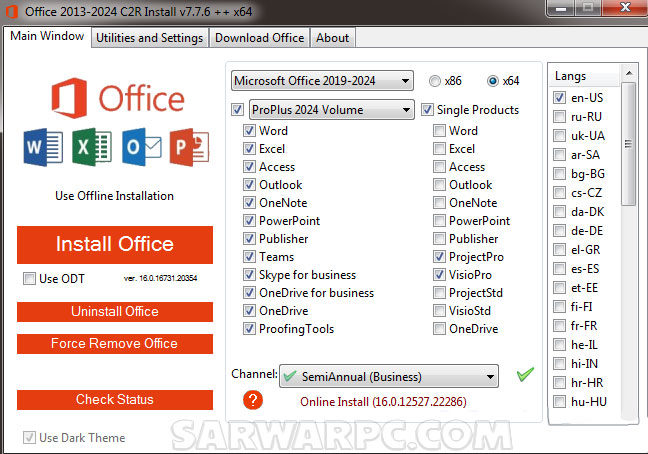Image resolution: width=648 pixels, height=454 pixels.
Task: Check Word under Single Products
Action: [439, 131]
